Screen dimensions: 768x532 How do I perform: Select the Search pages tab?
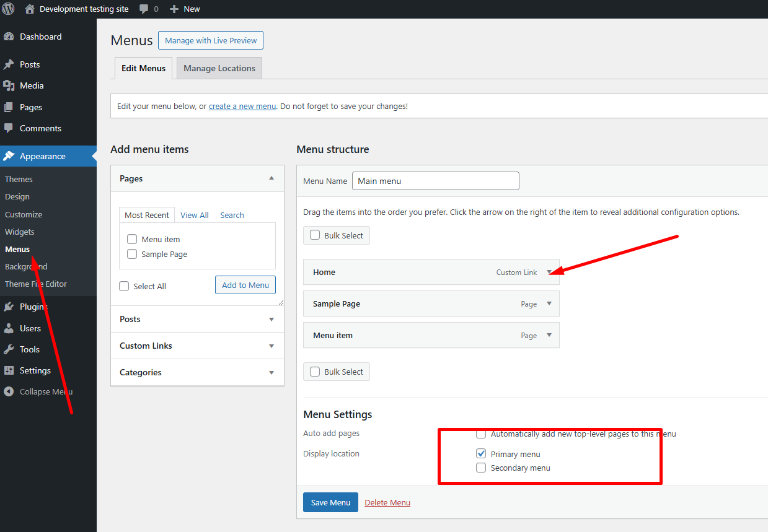pyautogui.click(x=232, y=215)
